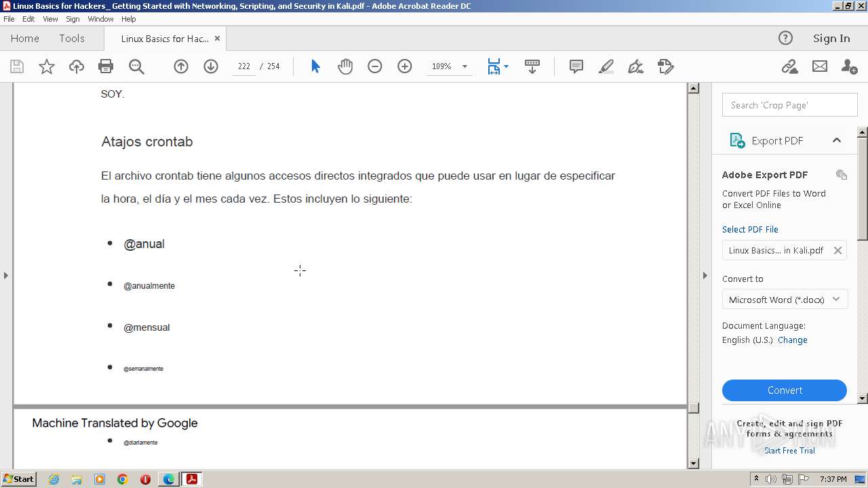Upload file to cloud icon
This screenshot has height=488, width=868.
pyautogui.click(x=77, y=66)
